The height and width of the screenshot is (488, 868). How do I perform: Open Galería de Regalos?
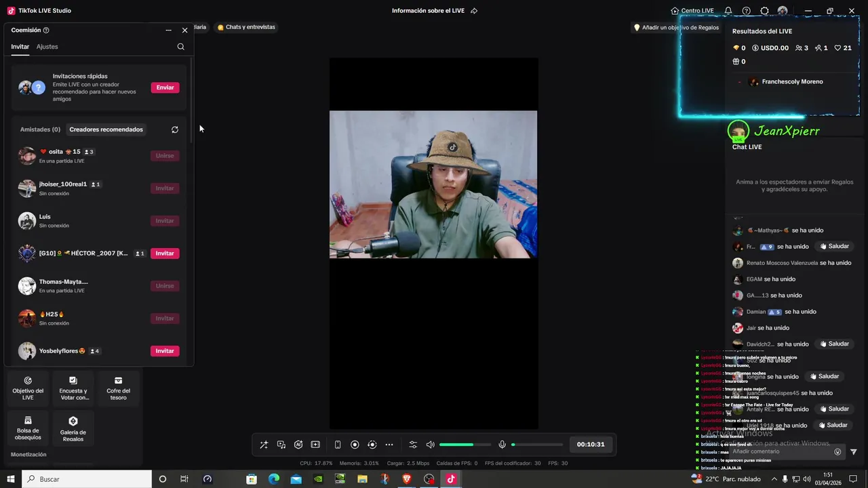coord(73,428)
